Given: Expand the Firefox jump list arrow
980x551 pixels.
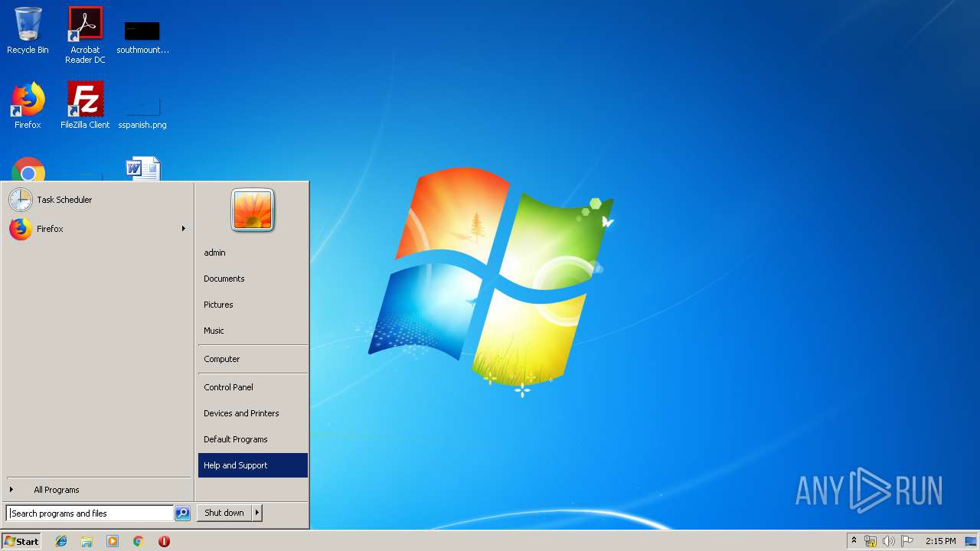Looking at the screenshot, I should 183,229.
